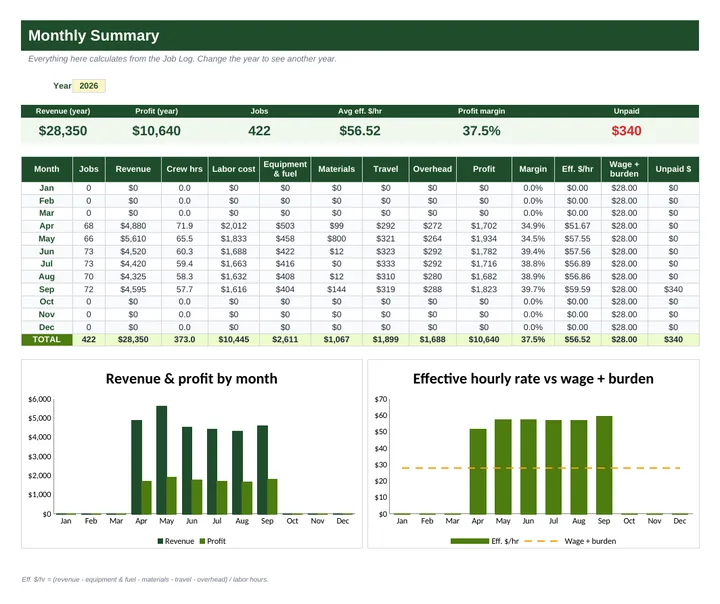
Task: Select September unpaid cell $340
Action: [x=673, y=289]
